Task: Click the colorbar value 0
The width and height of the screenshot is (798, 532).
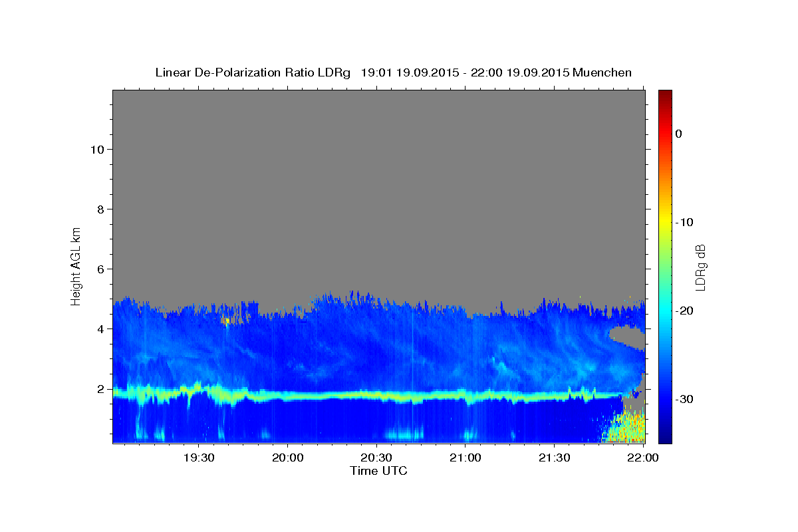Action: click(x=679, y=134)
